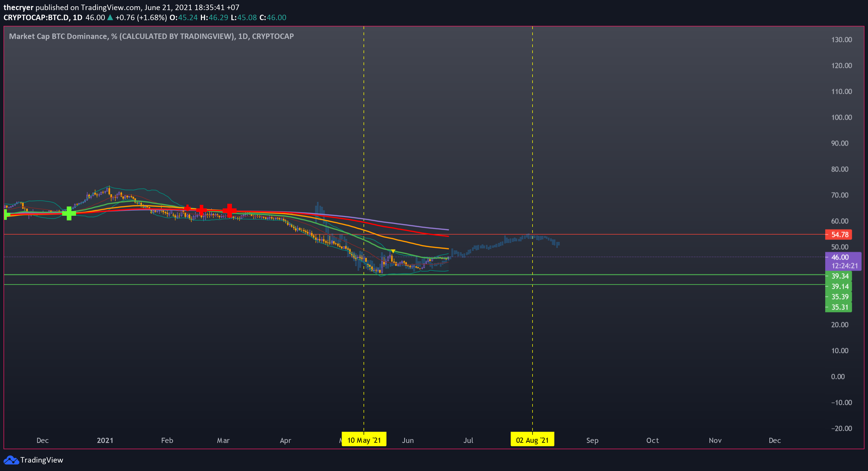Click the L:45.08 low value
The width and height of the screenshot is (868, 471).
244,17
